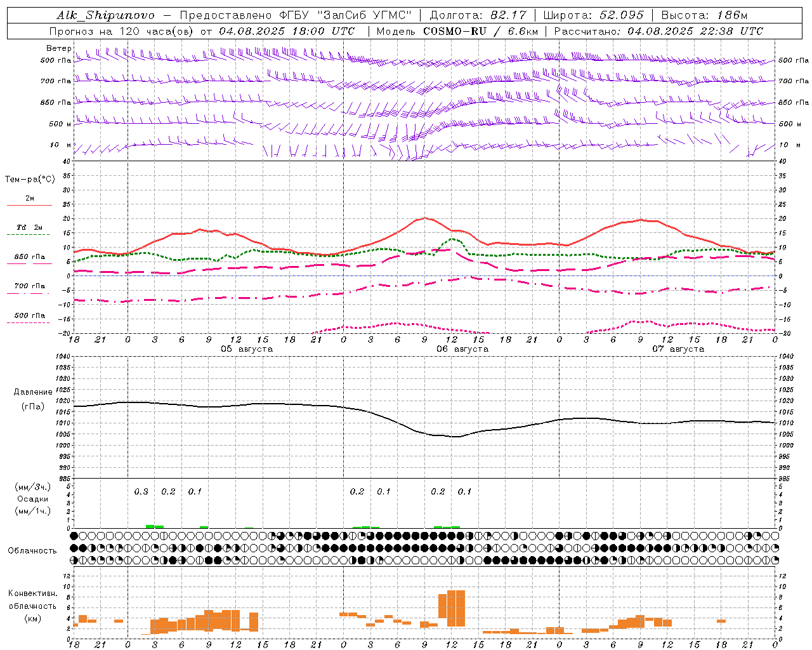Click the Широта: 52.095 value
Image resolution: width=812 pixels, height=650 pixels.
pyautogui.click(x=593, y=15)
